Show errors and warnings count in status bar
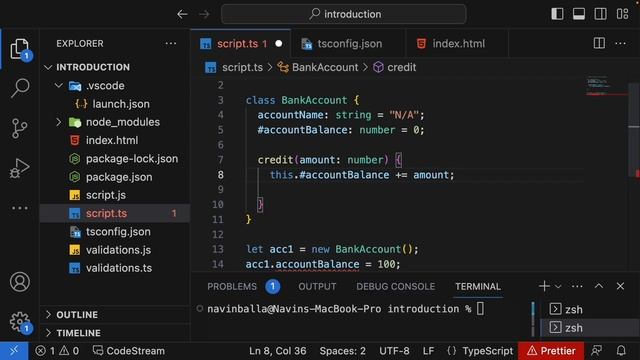Screen dimensions: 640x360 coord(57,351)
